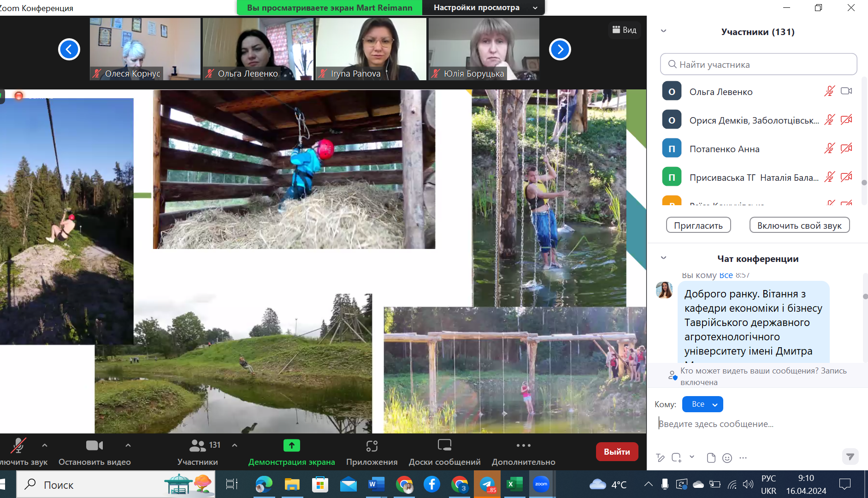868x498 pixels.
Task: Click Ольга Левенко camera icon
Action: pyautogui.click(x=846, y=91)
